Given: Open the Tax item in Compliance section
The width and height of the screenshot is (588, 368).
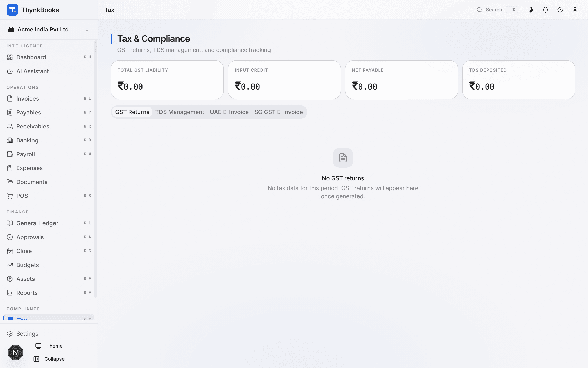Looking at the screenshot, I should tap(49, 317).
